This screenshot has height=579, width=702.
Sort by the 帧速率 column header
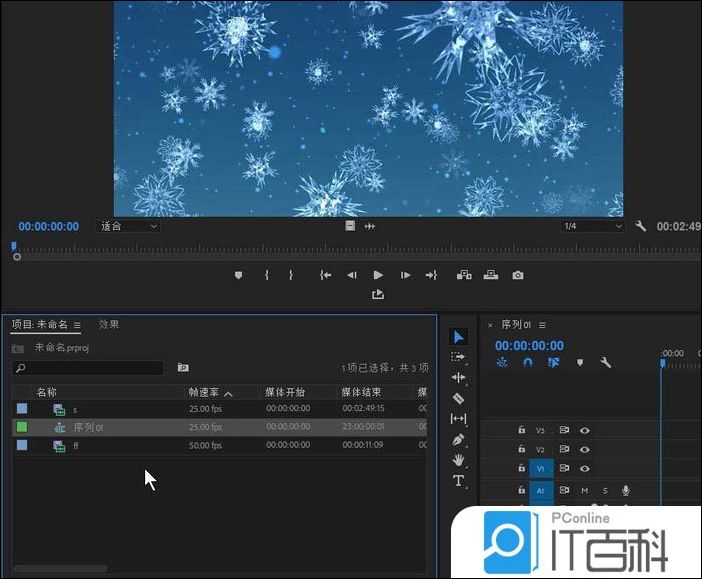click(x=204, y=392)
